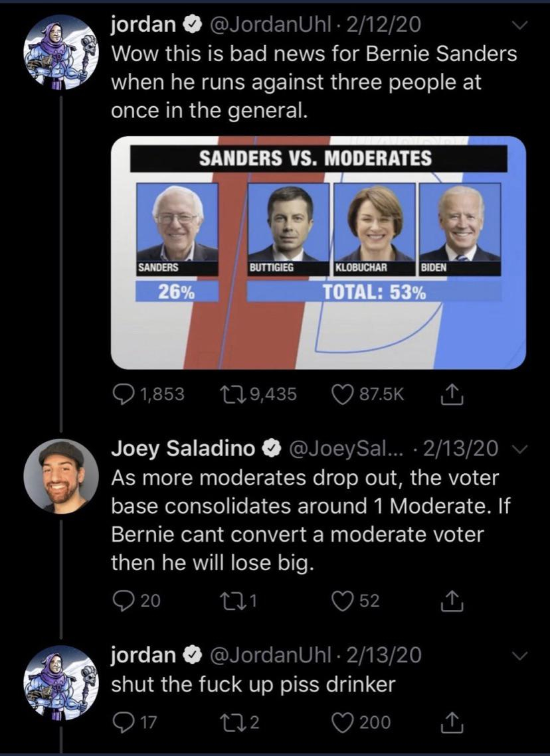Share the Sanders vs. Moderates tweet
The width and height of the screenshot is (550, 756).
pos(450,394)
